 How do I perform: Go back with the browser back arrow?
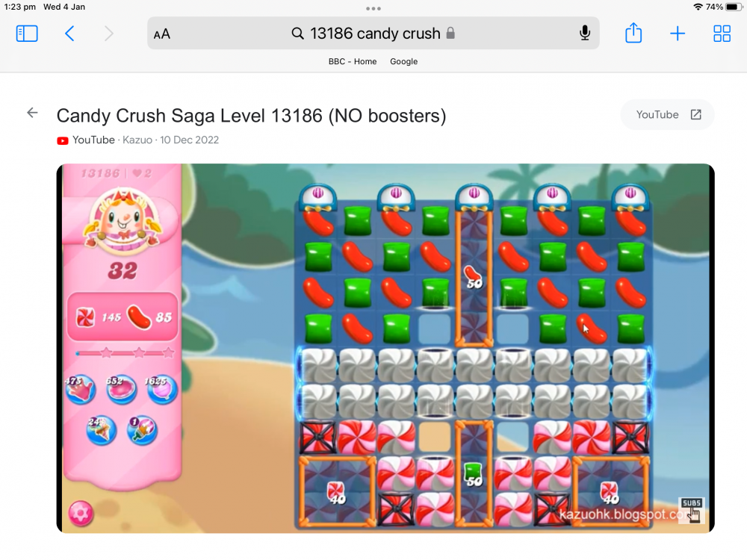pos(69,34)
